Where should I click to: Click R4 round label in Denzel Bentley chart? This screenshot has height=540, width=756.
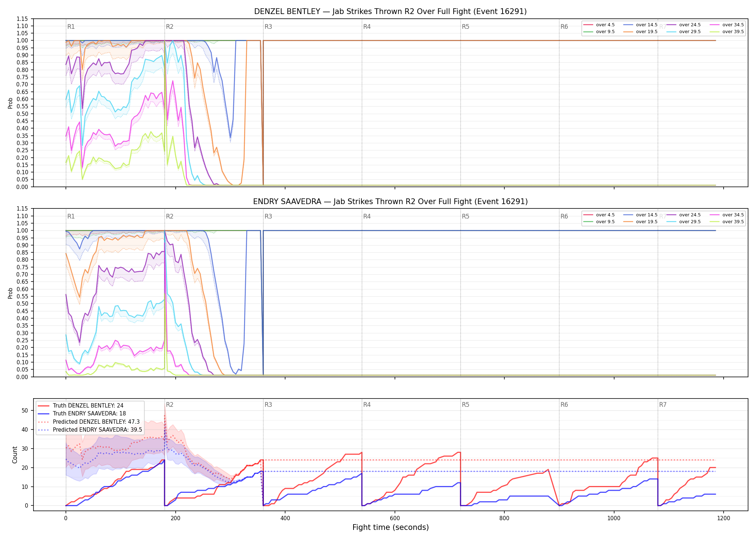pos(367,27)
